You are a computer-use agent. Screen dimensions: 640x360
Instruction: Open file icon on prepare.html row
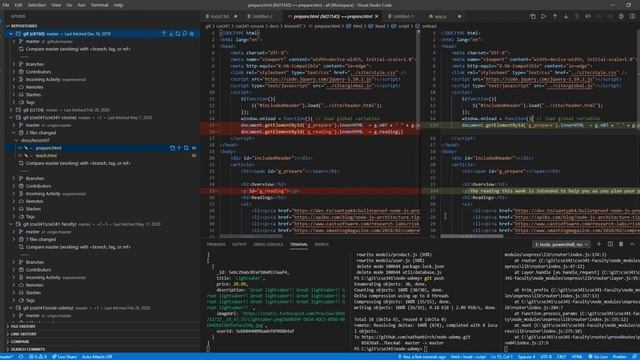tap(172, 148)
